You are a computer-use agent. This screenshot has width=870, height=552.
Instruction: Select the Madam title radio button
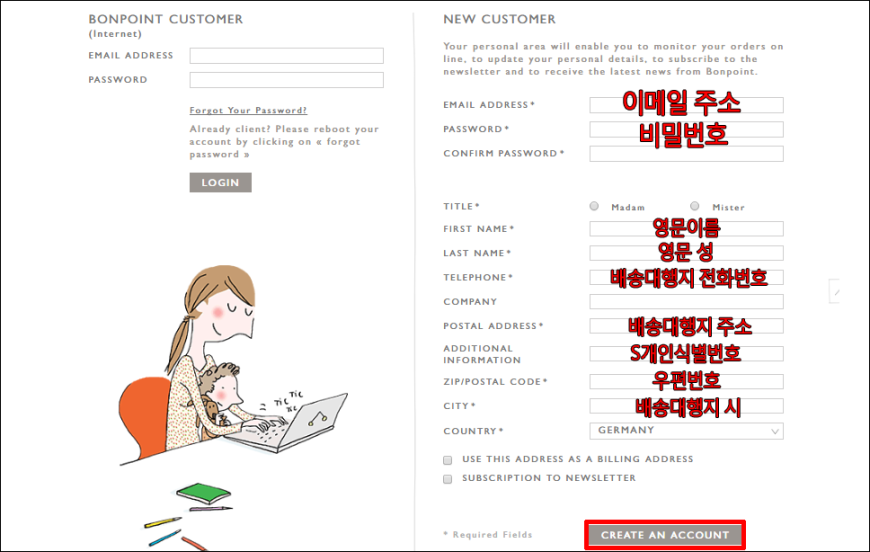click(x=594, y=206)
